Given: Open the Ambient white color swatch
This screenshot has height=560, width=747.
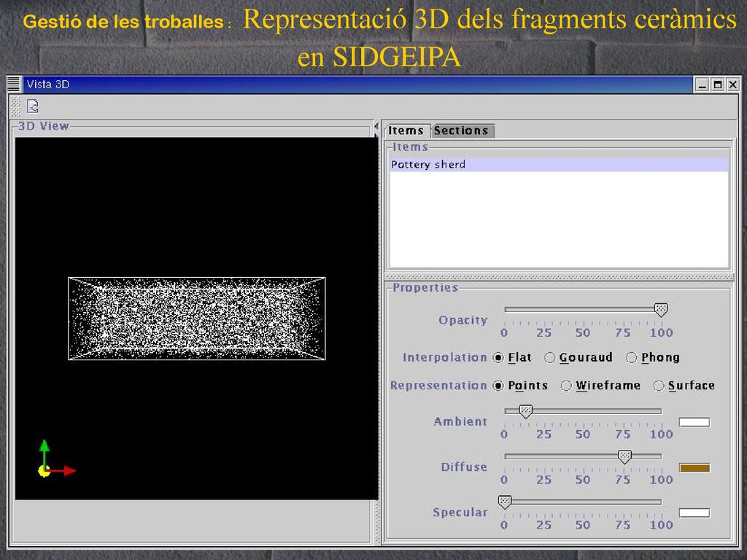Looking at the screenshot, I should (694, 422).
